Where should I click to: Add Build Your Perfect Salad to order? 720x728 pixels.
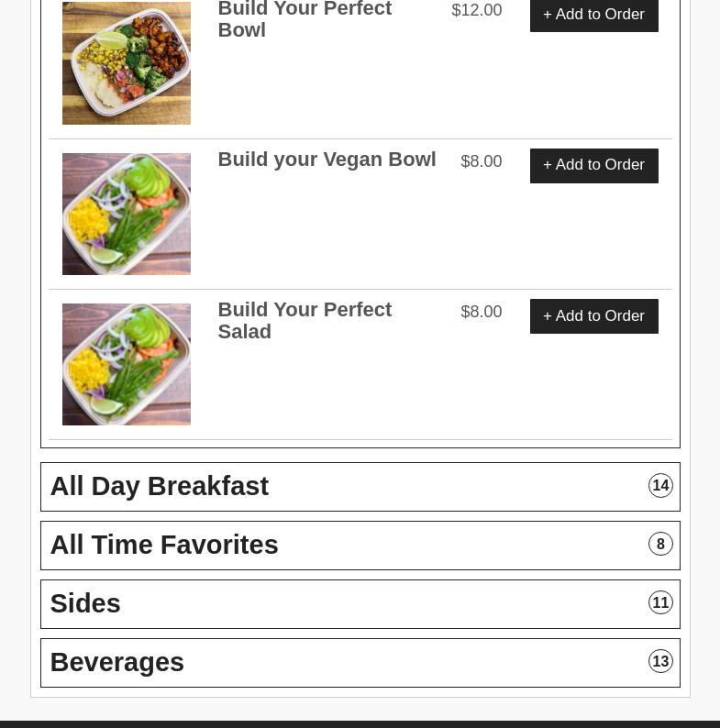point(594,316)
